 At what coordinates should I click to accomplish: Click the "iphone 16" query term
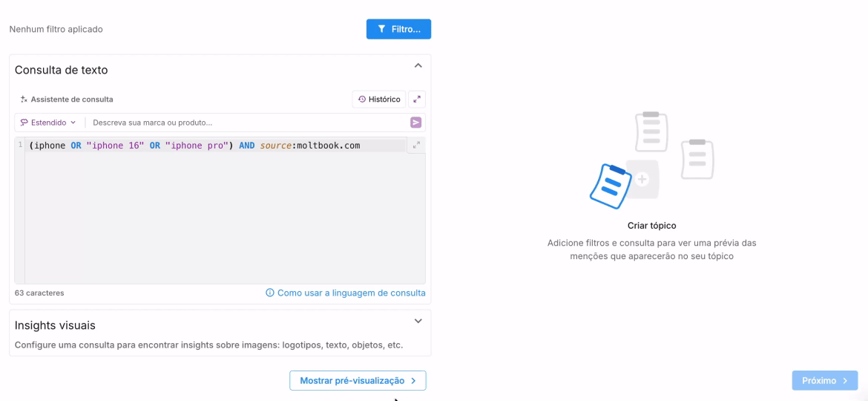tap(115, 146)
